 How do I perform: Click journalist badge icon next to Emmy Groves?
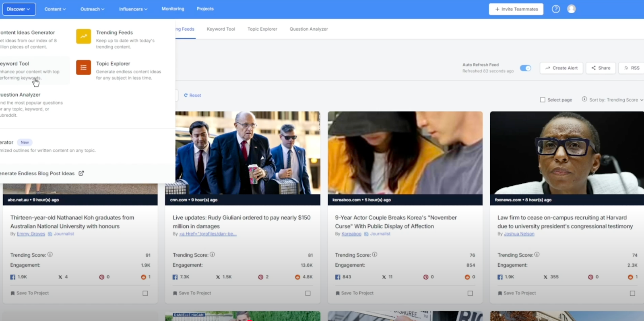tap(50, 234)
